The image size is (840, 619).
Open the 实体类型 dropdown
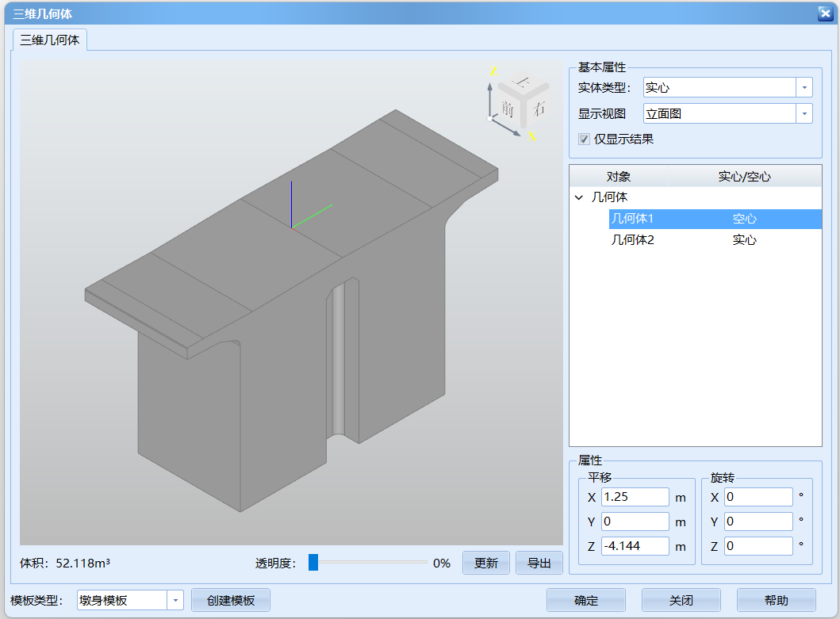pos(803,87)
